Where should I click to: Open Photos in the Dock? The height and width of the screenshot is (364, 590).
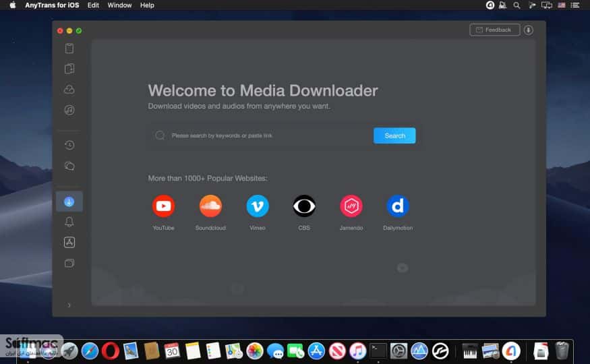255,351
